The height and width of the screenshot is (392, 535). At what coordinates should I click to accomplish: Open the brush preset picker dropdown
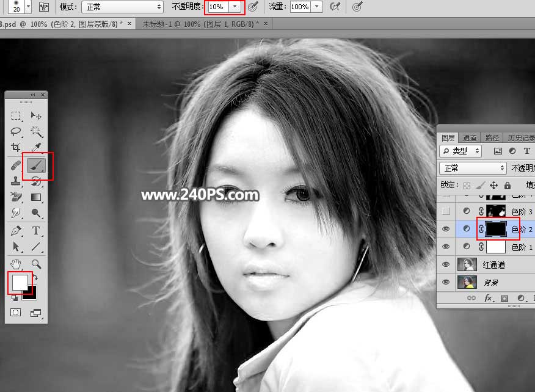pos(29,7)
